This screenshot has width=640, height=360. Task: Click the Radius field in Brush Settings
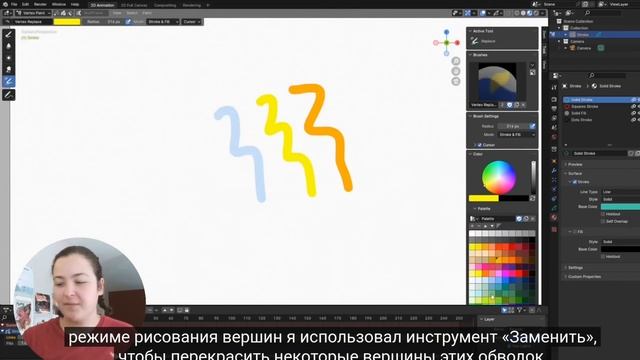pos(512,126)
